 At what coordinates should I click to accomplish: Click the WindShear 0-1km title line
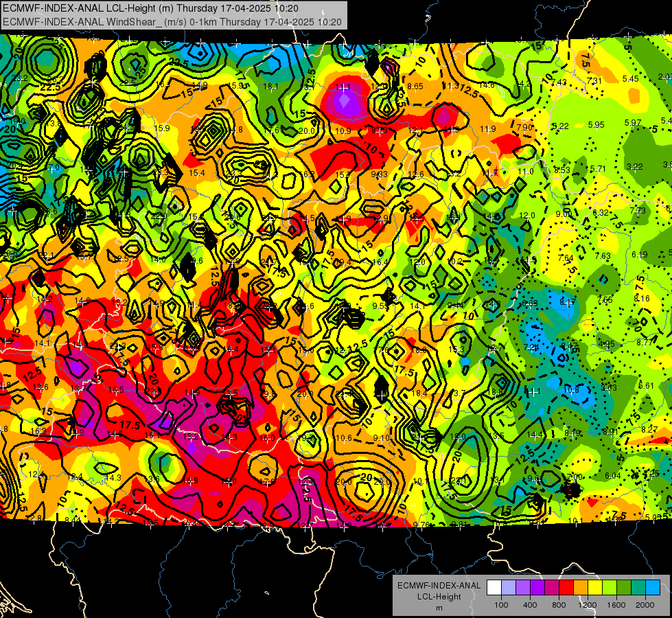pos(172,22)
